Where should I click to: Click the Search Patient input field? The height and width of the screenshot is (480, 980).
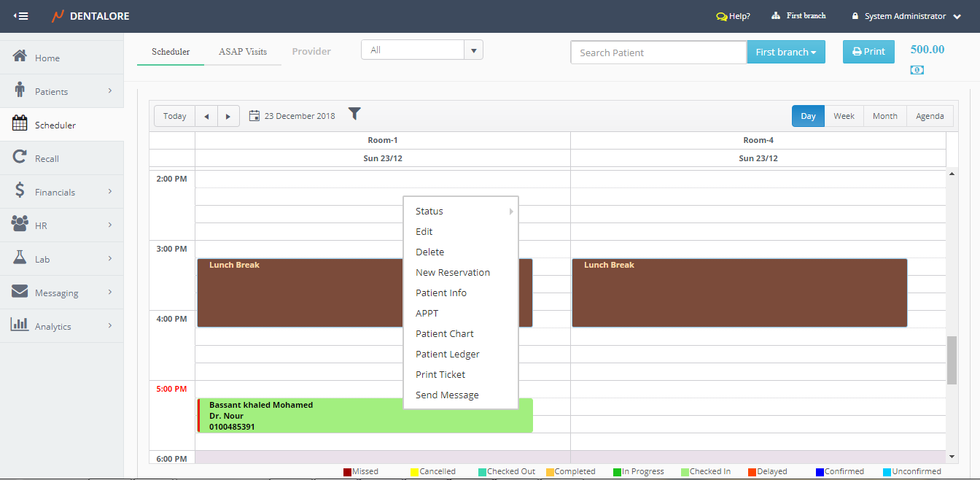tap(658, 53)
